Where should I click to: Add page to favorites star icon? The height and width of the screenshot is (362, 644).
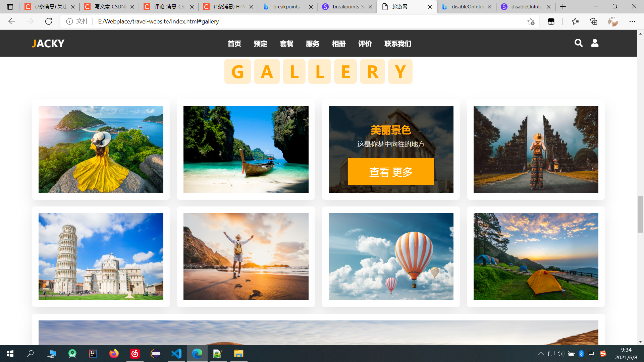tap(531, 21)
